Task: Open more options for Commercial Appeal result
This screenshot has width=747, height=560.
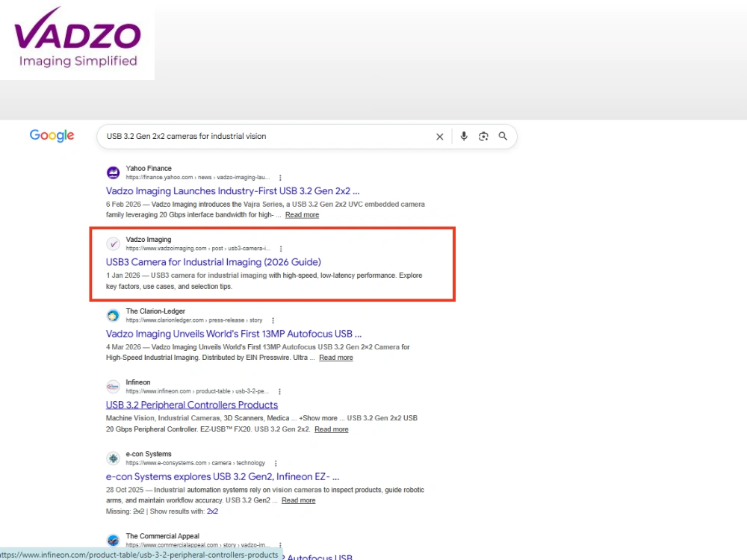Action: tap(280, 545)
